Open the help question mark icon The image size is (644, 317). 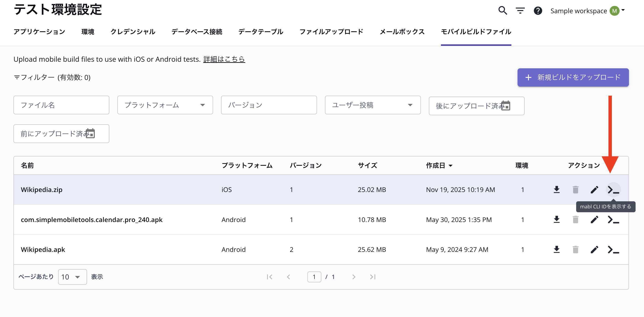[x=538, y=10]
